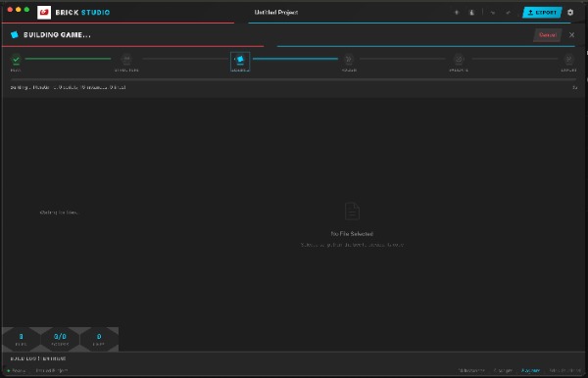Dismiss the Building Game panel with X
Screen dimensions: 588x378
click(571, 35)
